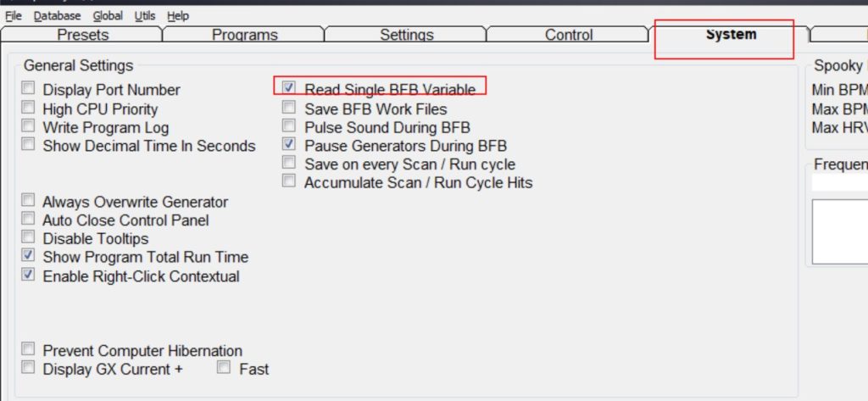Screen dimensions: 868x401
Task: Enable Always Overwrite Generator option
Action: pos(29,201)
